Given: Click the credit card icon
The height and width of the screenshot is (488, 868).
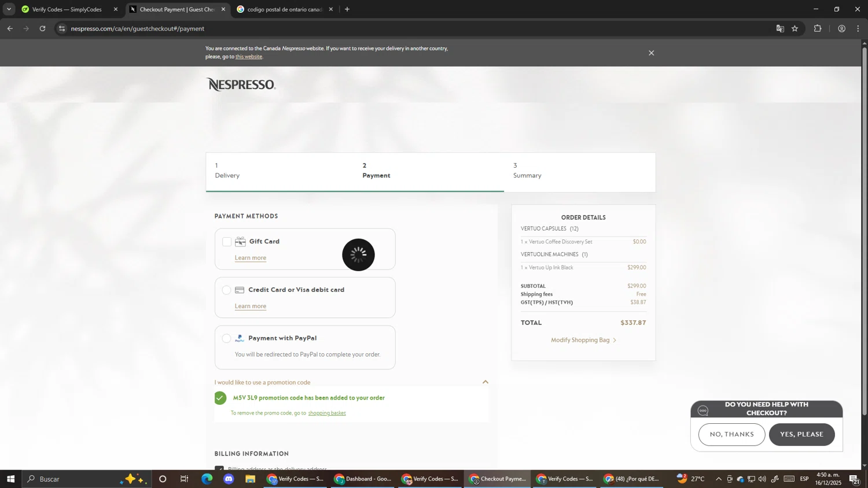Looking at the screenshot, I should [240, 290].
